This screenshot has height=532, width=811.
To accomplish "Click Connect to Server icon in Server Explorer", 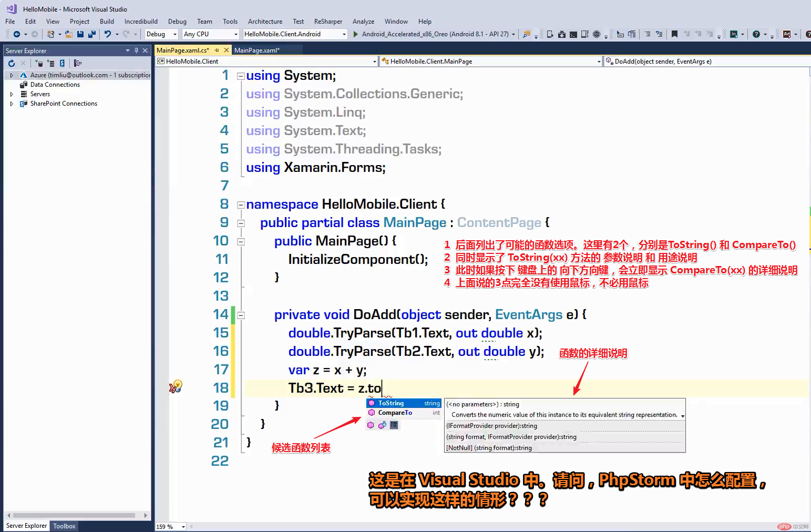I will click(50, 63).
